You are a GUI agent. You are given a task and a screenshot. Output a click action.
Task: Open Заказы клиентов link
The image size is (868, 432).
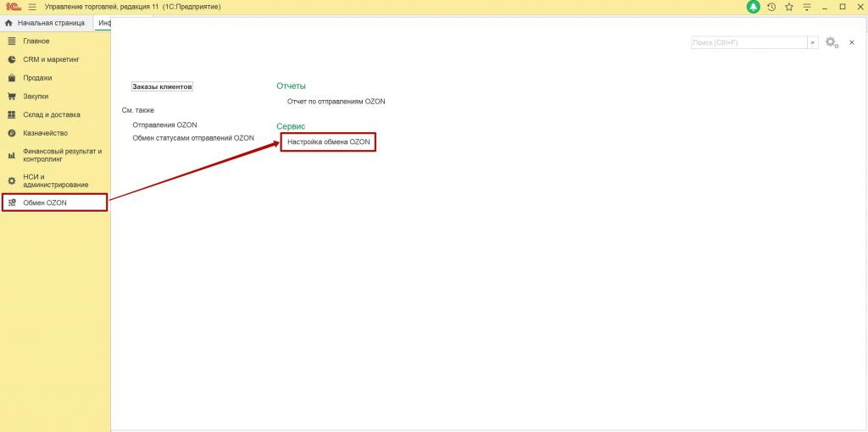tap(162, 87)
